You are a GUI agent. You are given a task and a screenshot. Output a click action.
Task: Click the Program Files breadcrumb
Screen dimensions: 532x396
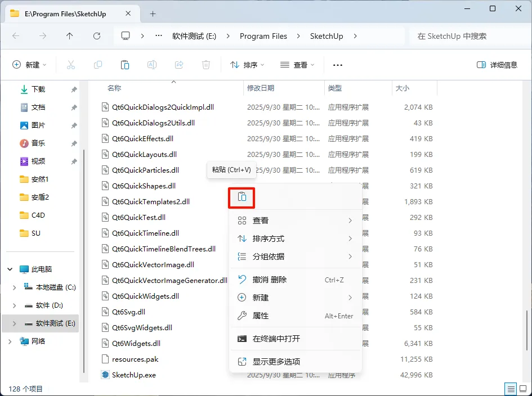(263, 36)
